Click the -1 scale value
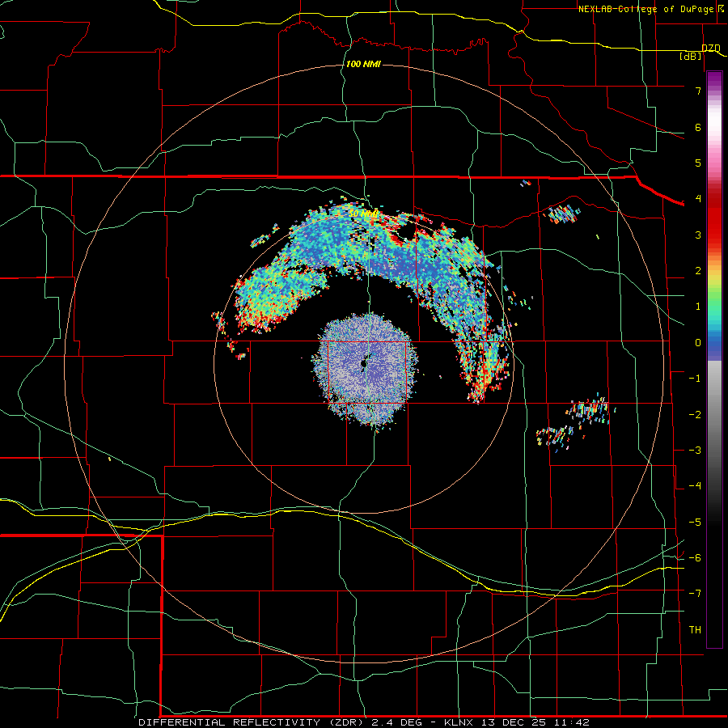Image resolution: width=728 pixels, height=728 pixels. [x=695, y=379]
